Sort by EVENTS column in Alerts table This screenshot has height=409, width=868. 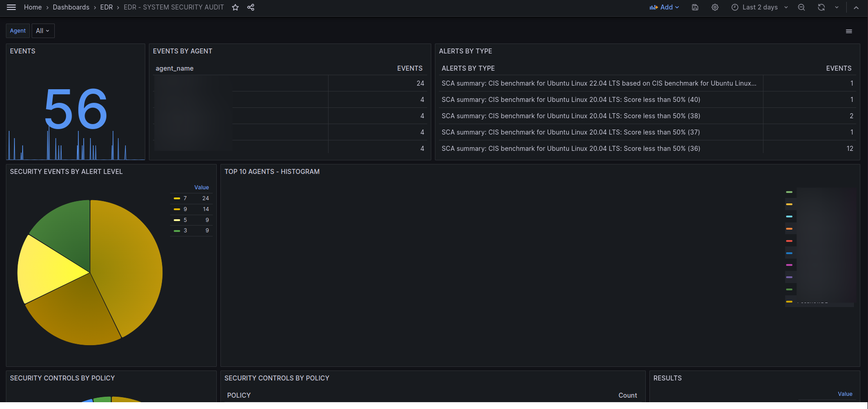click(x=839, y=68)
